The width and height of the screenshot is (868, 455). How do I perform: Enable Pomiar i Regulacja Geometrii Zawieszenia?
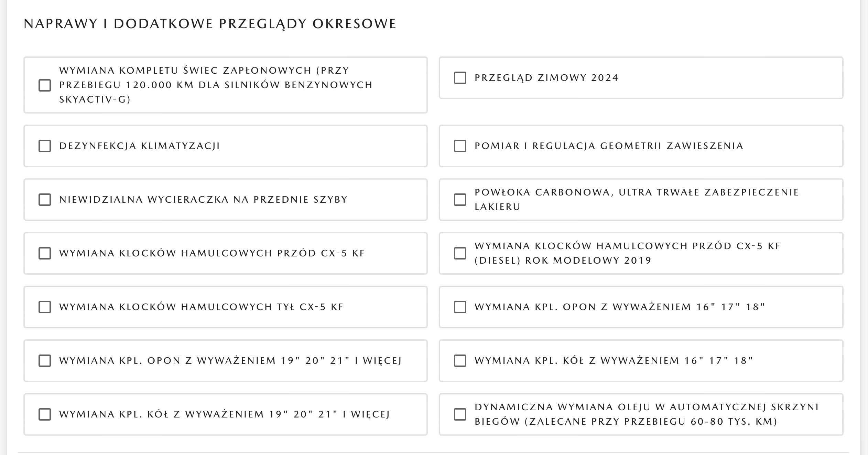(x=460, y=146)
